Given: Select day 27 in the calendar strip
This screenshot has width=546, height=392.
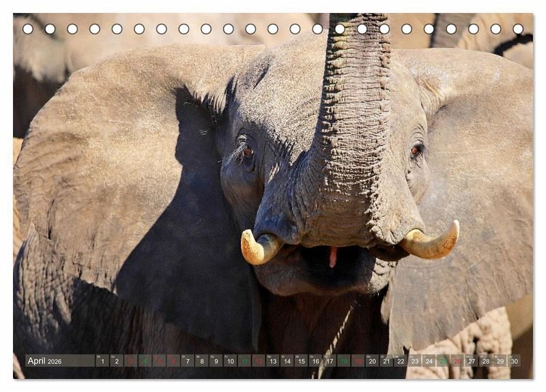Looking at the screenshot, I should coord(472,361).
